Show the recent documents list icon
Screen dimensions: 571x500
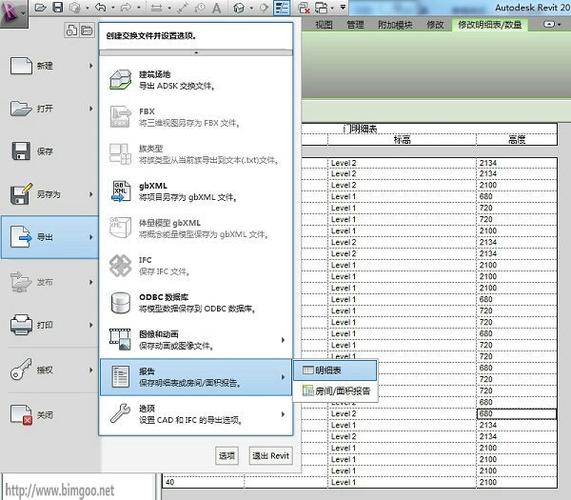click(71, 30)
